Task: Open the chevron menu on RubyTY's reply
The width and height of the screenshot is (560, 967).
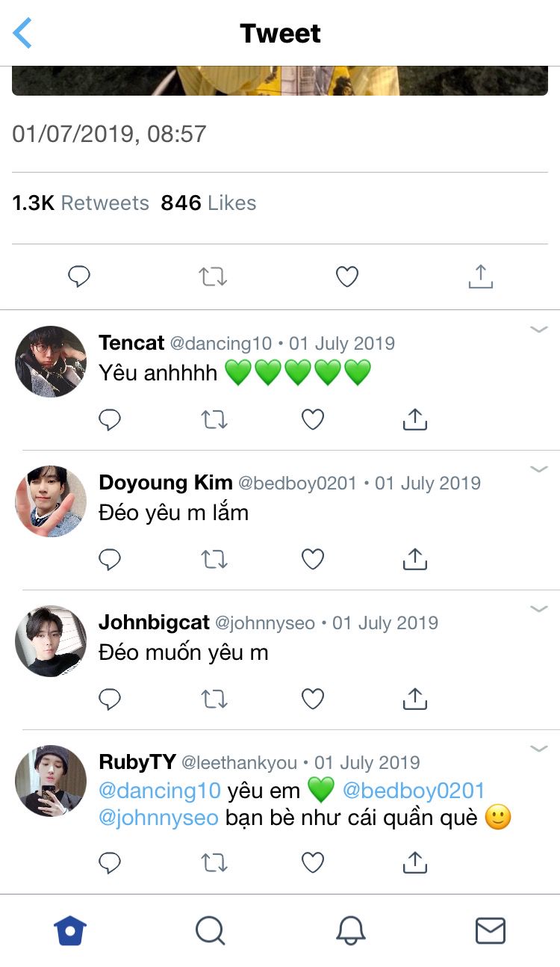Action: pos(538,748)
